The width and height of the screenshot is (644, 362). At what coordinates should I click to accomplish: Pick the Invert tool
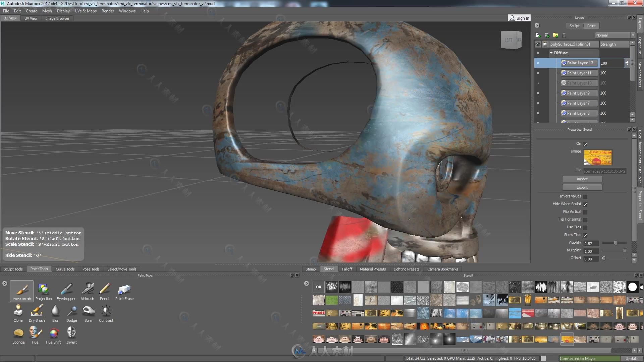pos(71,335)
